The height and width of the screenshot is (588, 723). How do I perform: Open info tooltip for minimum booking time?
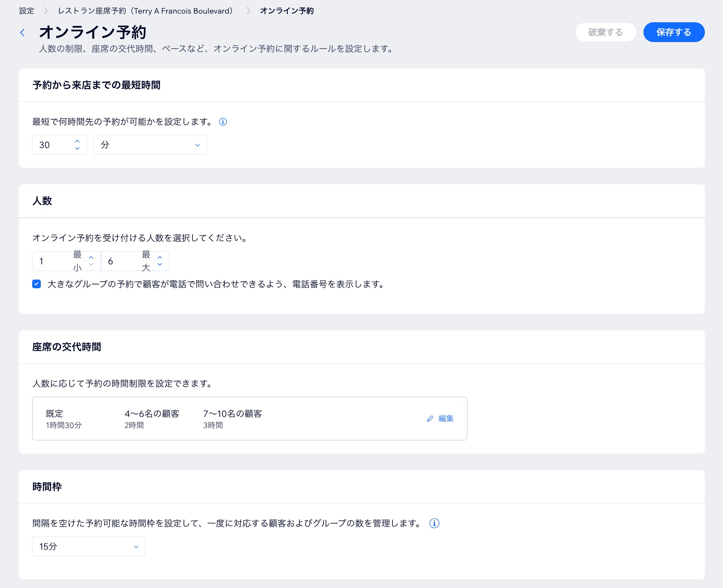point(223,122)
